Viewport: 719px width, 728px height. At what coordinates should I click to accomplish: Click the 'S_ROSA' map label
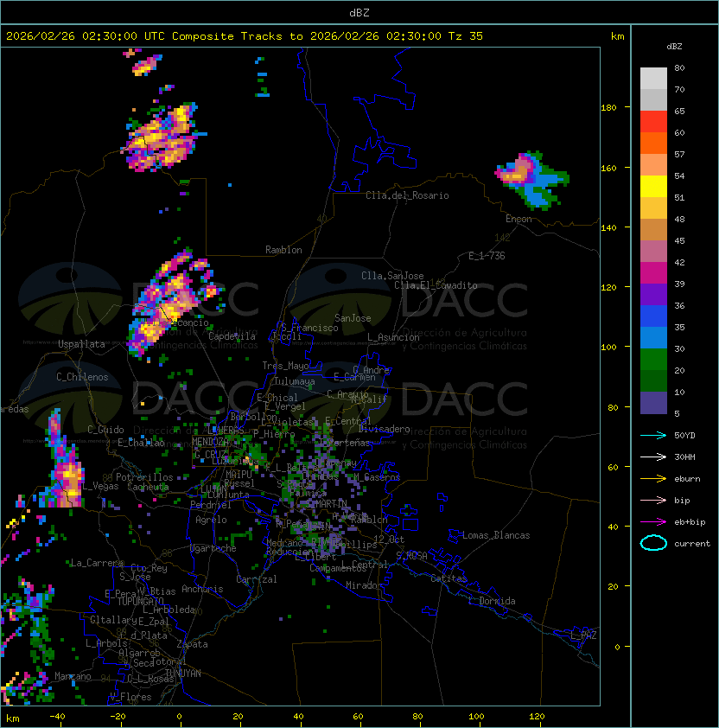[x=411, y=556]
